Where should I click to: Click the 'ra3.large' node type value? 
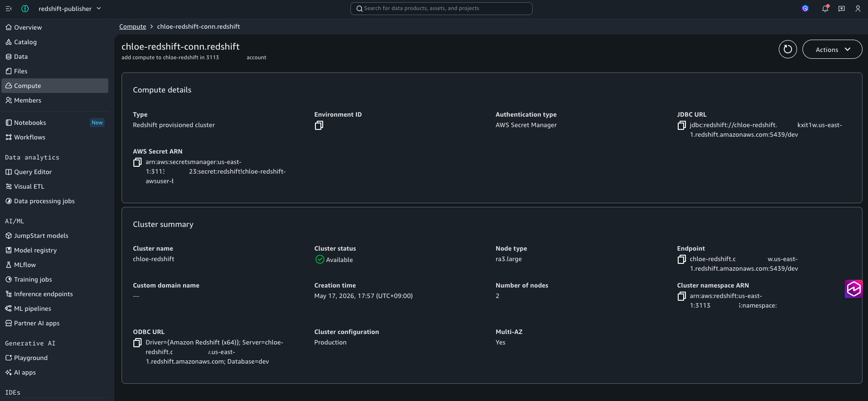509,259
